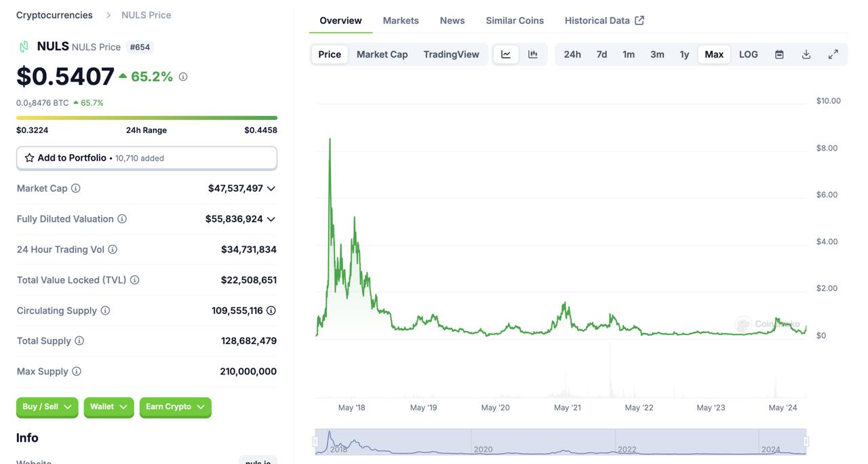The height and width of the screenshot is (464, 868).
Task: Select the 7d time range
Action: 601,54
